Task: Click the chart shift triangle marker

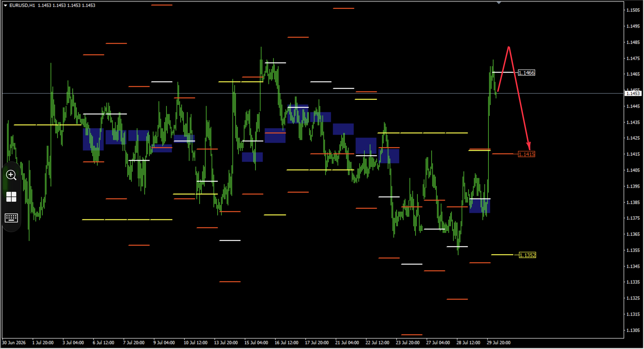Action: click(x=499, y=3)
